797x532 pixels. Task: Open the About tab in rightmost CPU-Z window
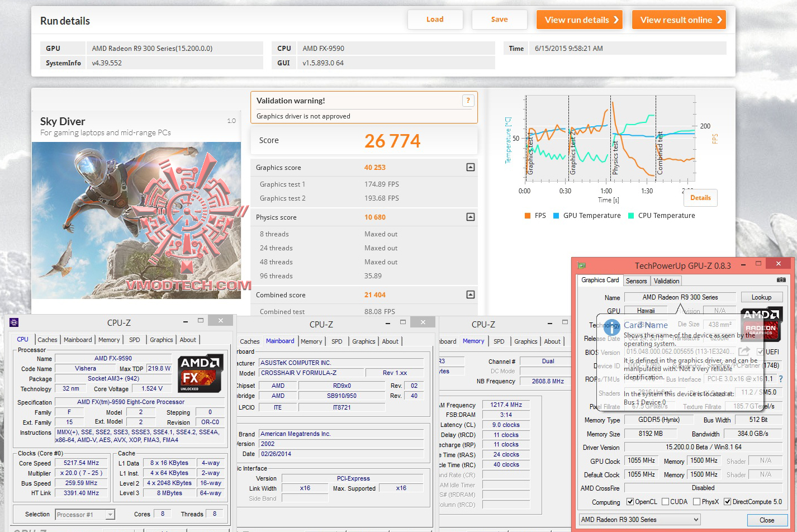click(x=552, y=341)
